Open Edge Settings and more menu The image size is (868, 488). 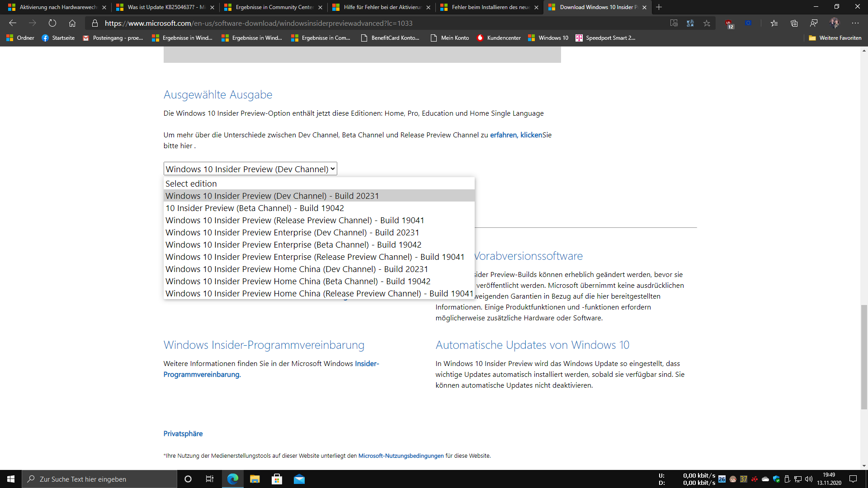[x=855, y=23]
